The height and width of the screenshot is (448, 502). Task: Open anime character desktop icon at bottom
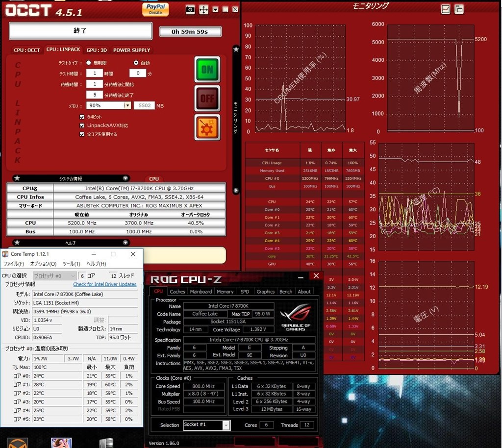tap(61, 443)
